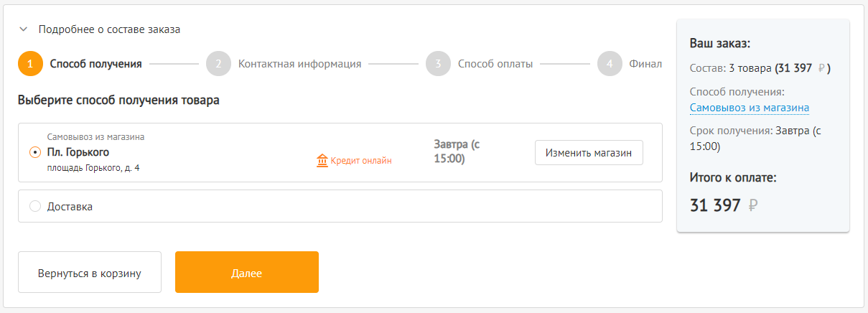Click "Изменить магазин" button

pos(589,153)
